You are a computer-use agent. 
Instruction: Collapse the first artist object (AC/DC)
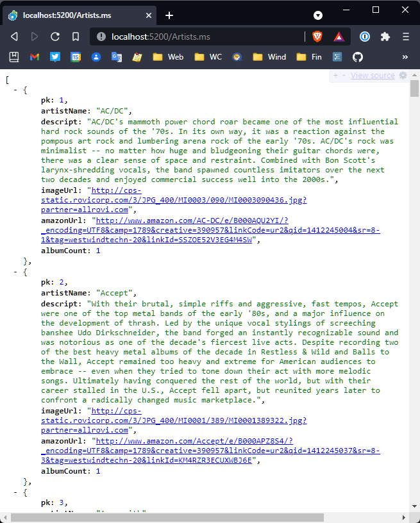[x=15, y=90]
